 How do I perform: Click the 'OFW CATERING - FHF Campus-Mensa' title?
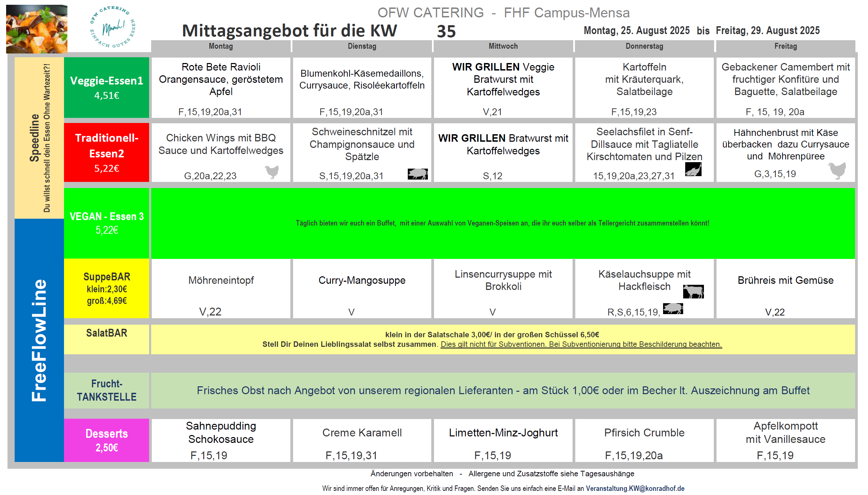click(503, 13)
